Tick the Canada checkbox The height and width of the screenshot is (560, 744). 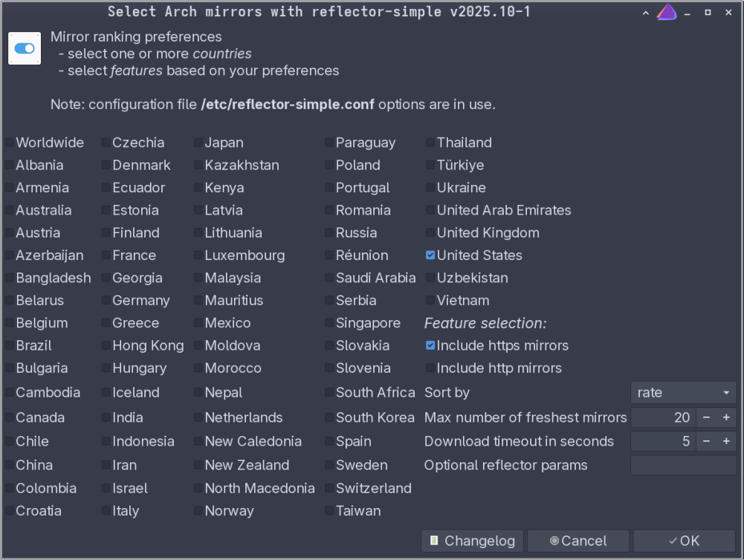pyautogui.click(x=10, y=417)
